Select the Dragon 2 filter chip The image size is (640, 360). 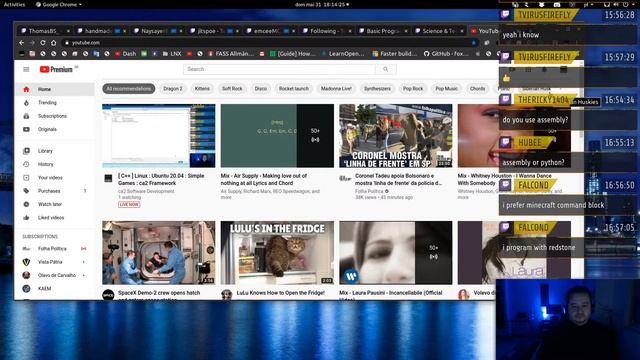173,89
